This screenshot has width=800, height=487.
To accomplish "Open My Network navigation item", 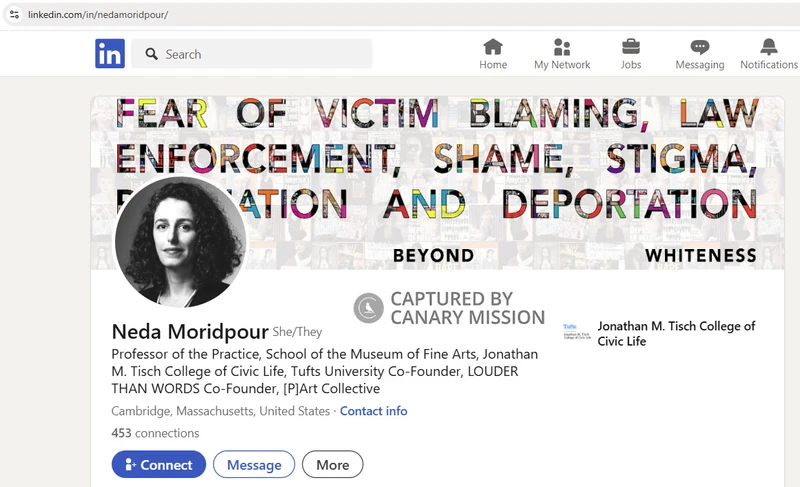I will coord(562,54).
